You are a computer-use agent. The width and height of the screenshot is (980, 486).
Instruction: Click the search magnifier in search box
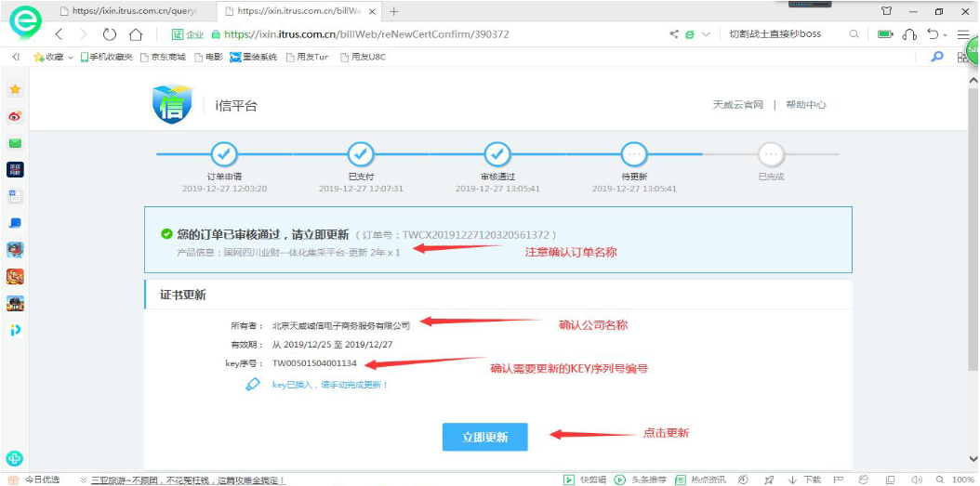coord(854,34)
